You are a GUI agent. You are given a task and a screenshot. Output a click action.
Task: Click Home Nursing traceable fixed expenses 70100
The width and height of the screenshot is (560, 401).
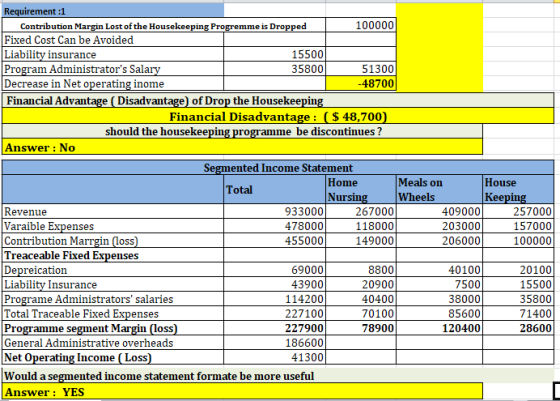361,314
